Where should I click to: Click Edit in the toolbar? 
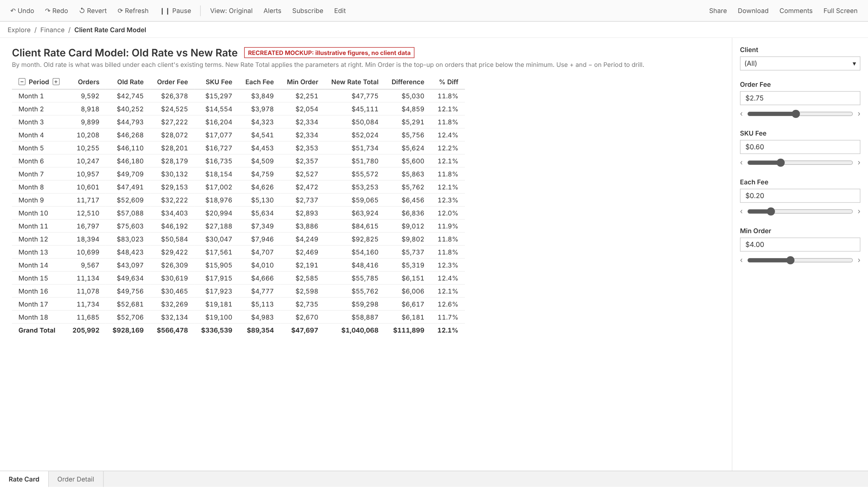pyautogui.click(x=340, y=11)
